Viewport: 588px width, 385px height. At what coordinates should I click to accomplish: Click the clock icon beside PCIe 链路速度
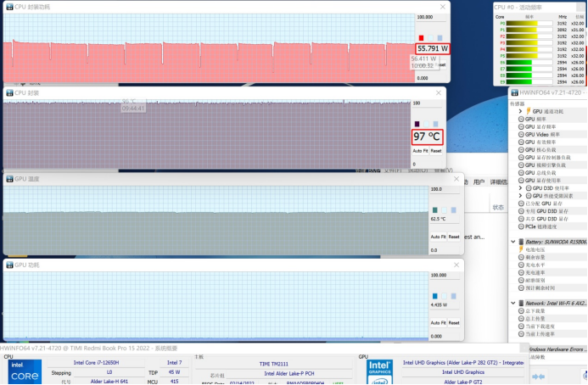521,226
